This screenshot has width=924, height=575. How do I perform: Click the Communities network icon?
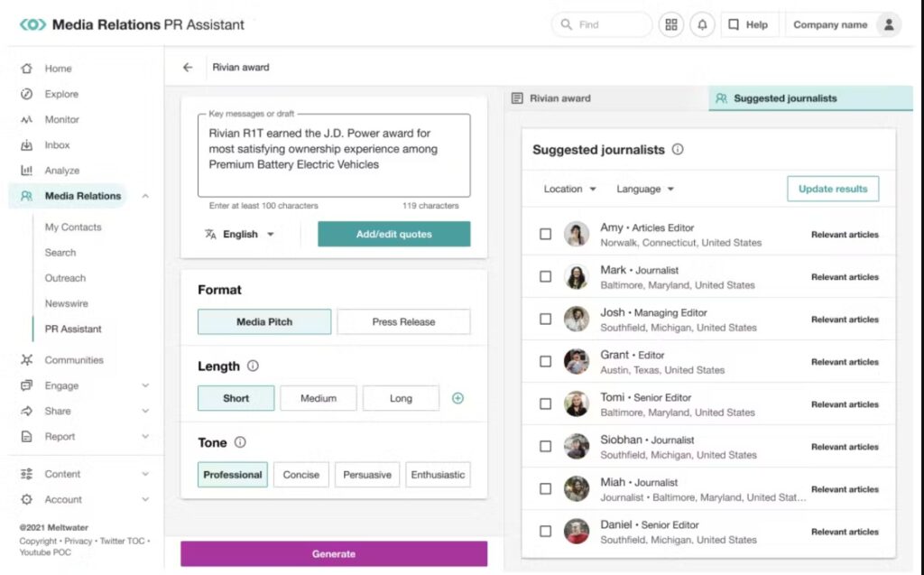click(26, 360)
